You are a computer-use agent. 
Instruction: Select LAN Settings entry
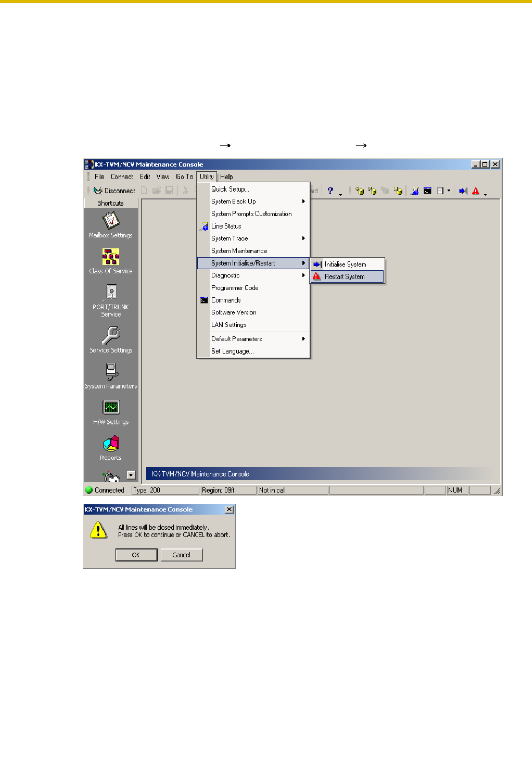pyautogui.click(x=253, y=325)
